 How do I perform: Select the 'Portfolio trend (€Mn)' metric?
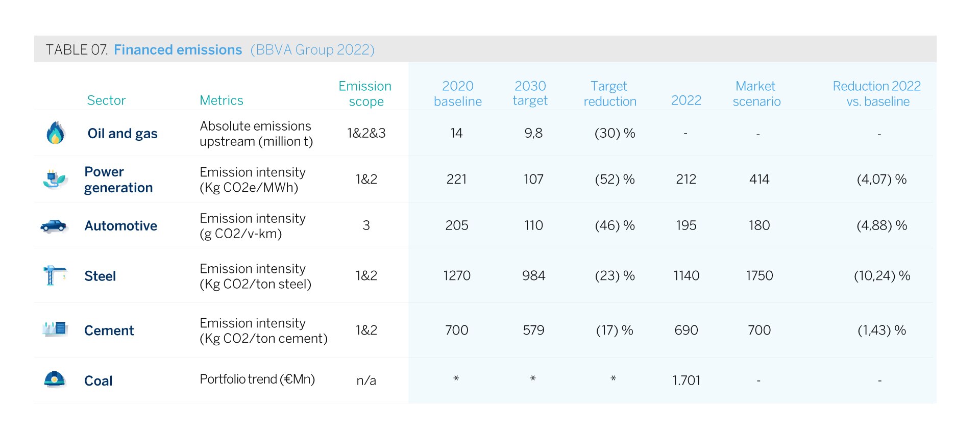click(257, 379)
